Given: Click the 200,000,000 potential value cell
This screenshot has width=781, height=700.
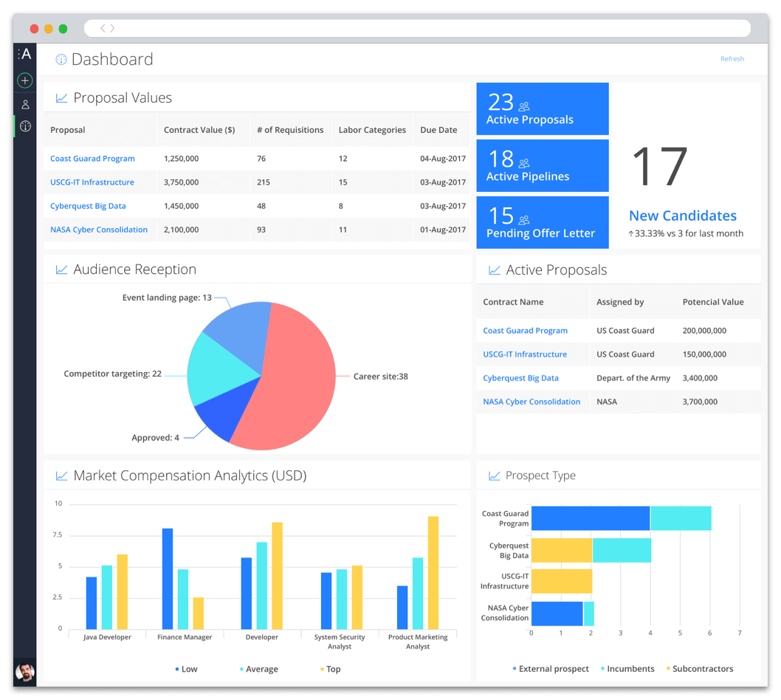Looking at the screenshot, I should click(x=704, y=331).
